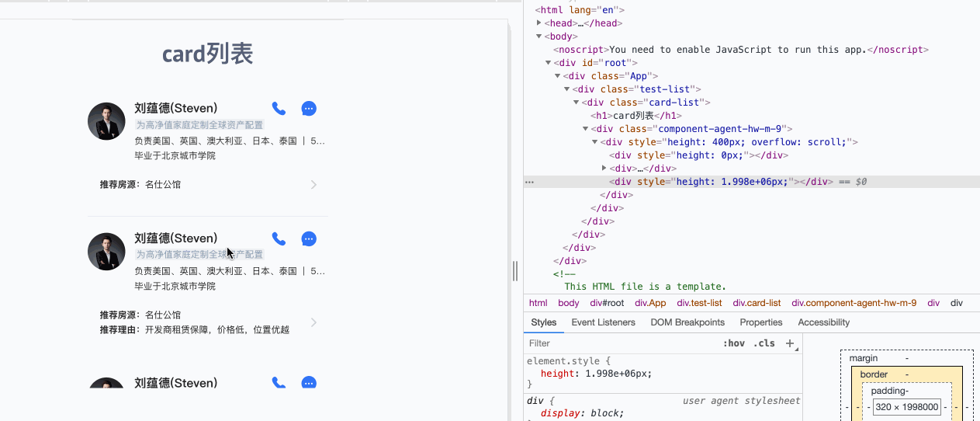
Task: Open the Accessibility tab
Action: point(823,322)
